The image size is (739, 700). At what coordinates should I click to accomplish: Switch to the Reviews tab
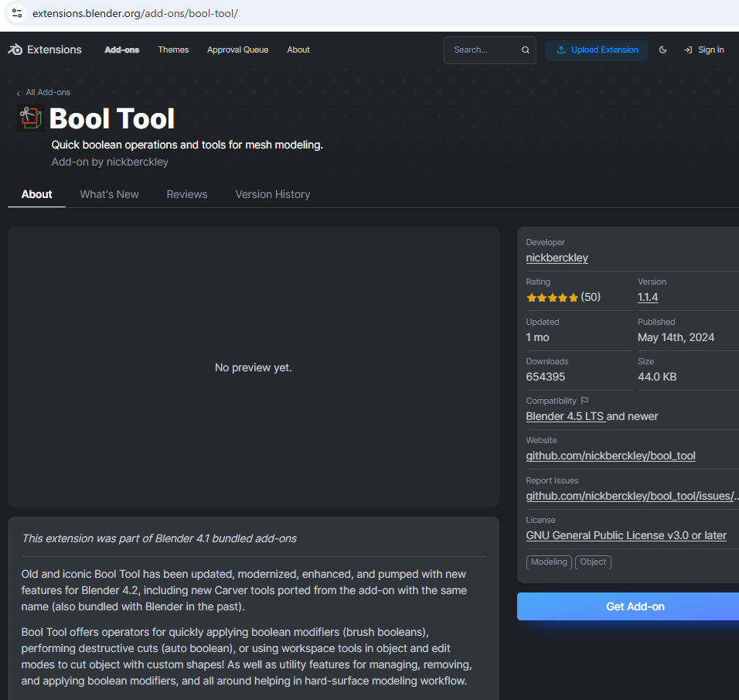[x=187, y=194]
